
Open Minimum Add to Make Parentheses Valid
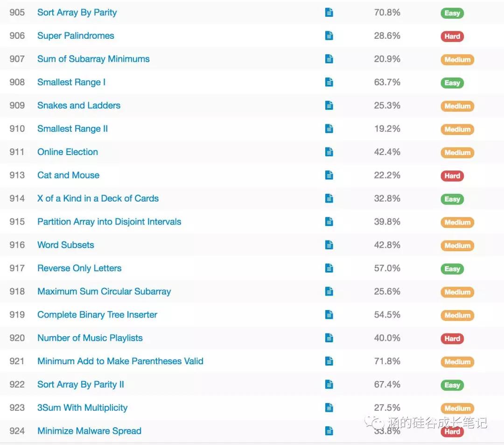click(x=120, y=361)
